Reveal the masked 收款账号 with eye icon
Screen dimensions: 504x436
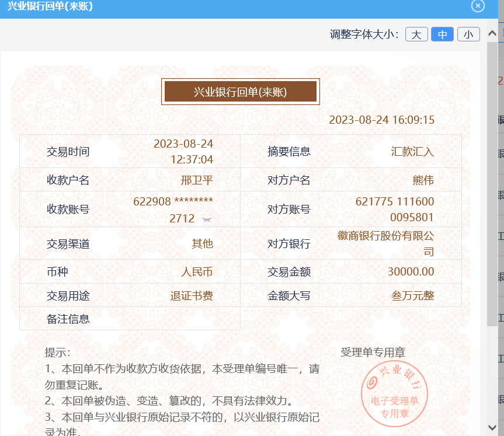207,219
